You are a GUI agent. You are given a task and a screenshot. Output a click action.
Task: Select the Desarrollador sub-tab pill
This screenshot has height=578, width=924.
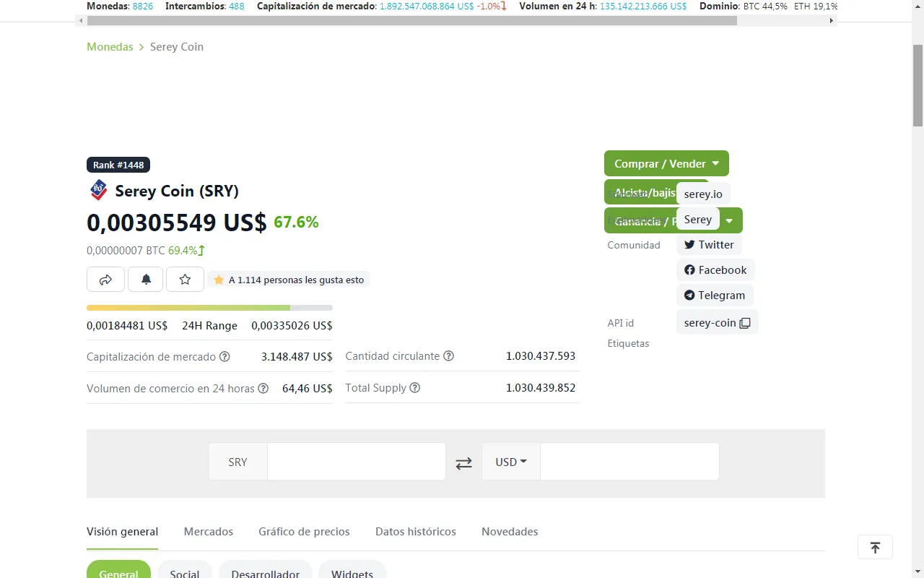pyautogui.click(x=266, y=570)
